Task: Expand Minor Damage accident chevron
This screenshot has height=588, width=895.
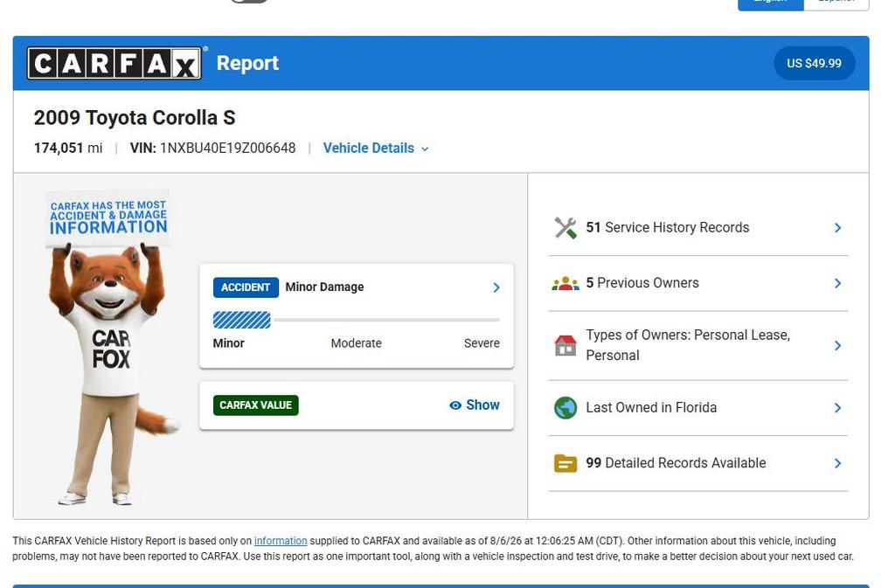Action: pos(496,287)
